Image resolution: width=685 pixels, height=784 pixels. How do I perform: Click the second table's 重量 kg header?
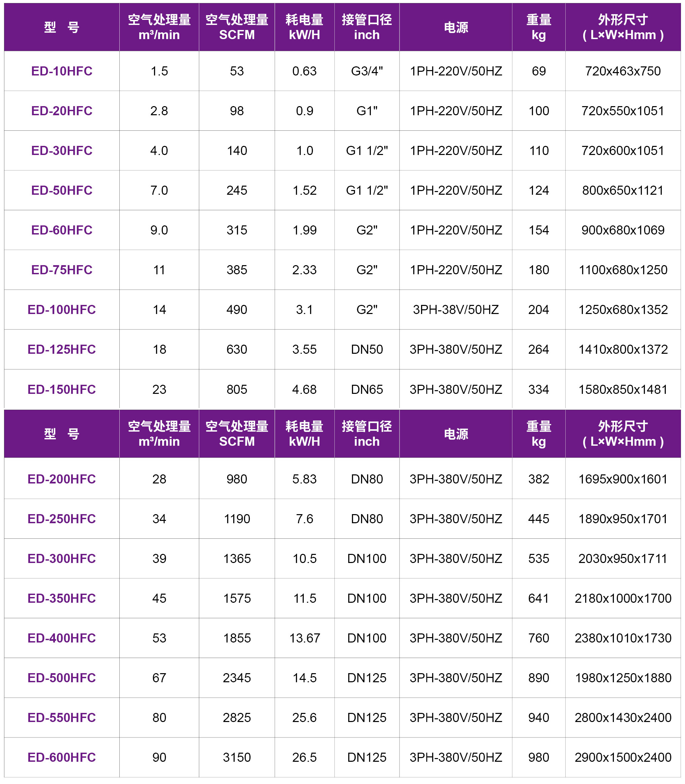click(539, 434)
